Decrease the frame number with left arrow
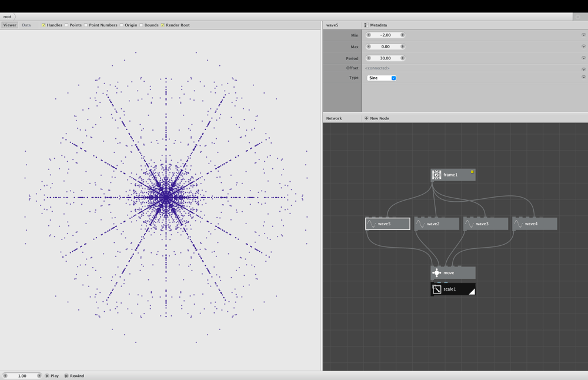 [5, 375]
